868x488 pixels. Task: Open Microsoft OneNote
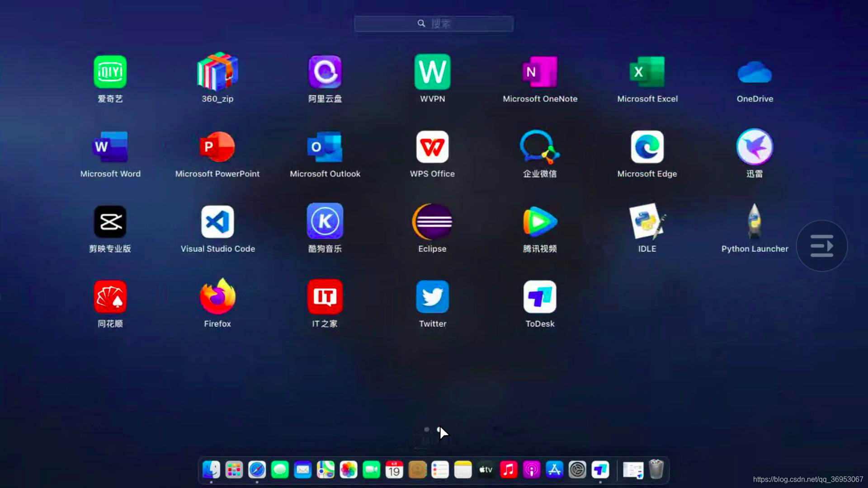click(x=540, y=72)
